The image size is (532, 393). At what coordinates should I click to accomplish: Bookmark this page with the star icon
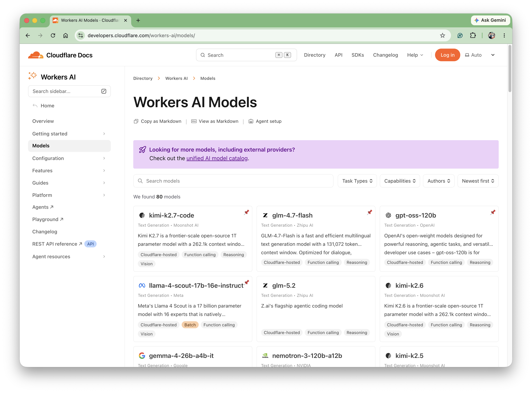click(442, 35)
